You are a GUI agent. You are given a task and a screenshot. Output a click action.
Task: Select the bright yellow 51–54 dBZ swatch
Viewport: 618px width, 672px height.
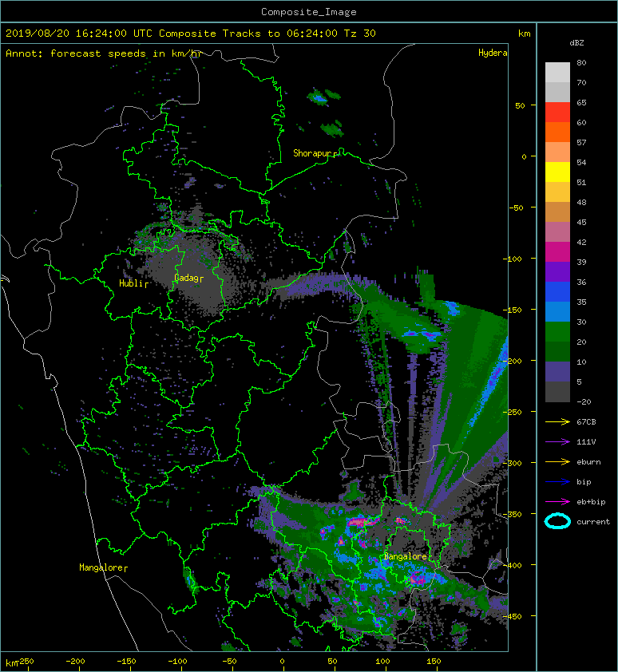point(557,172)
